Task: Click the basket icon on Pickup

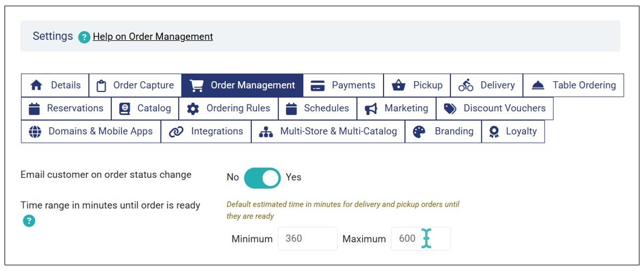Action: (x=398, y=86)
